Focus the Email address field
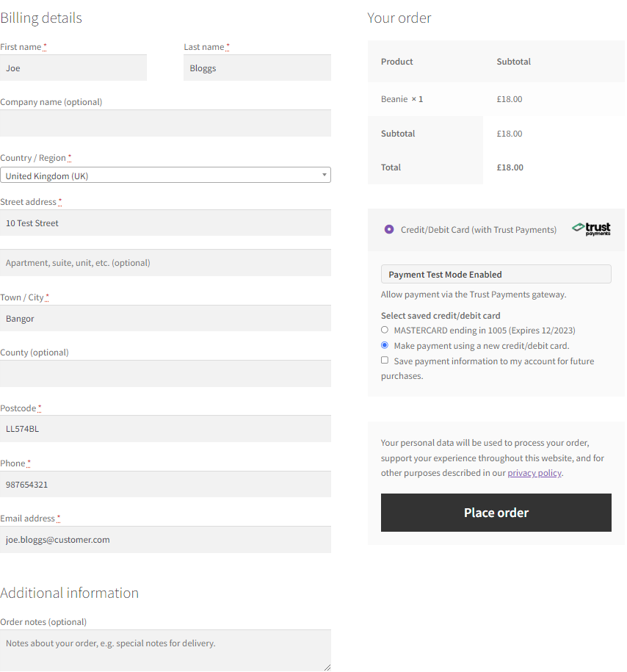The width and height of the screenshot is (627, 672). (165, 540)
